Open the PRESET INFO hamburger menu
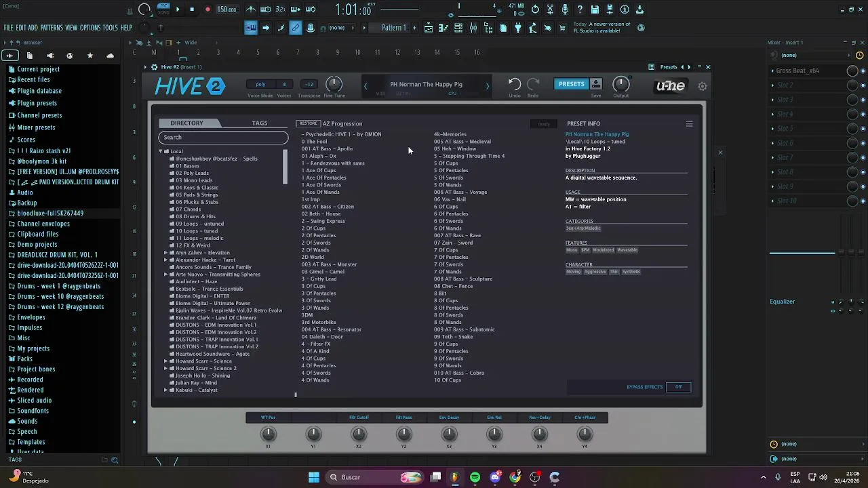The height and width of the screenshot is (488, 868). pyautogui.click(x=689, y=124)
